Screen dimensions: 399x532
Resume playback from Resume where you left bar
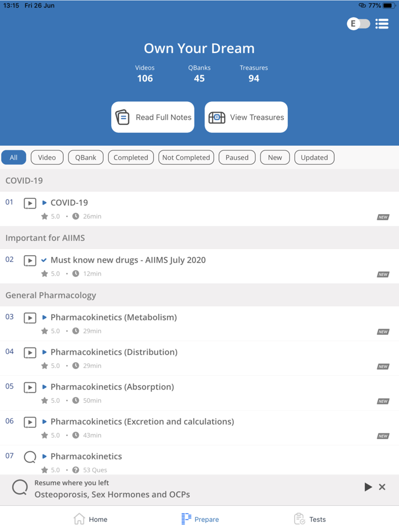tap(368, 487)
